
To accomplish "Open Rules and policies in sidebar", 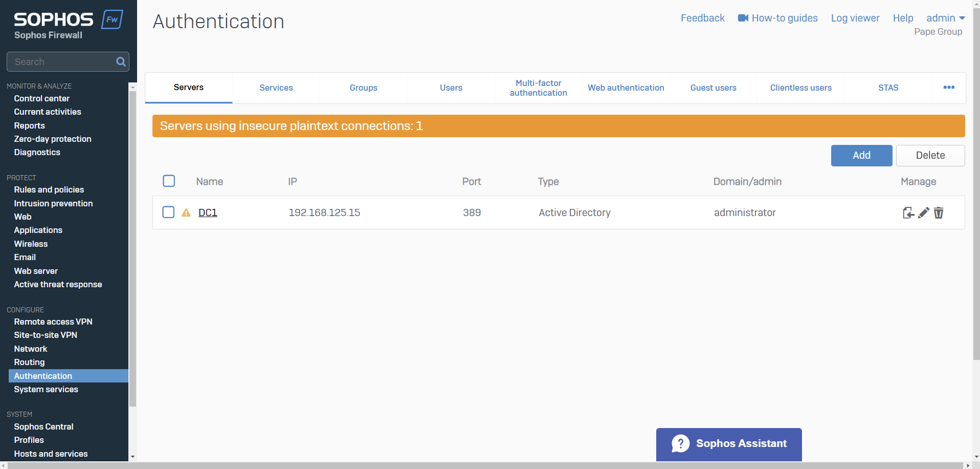I will click(49, 189).
